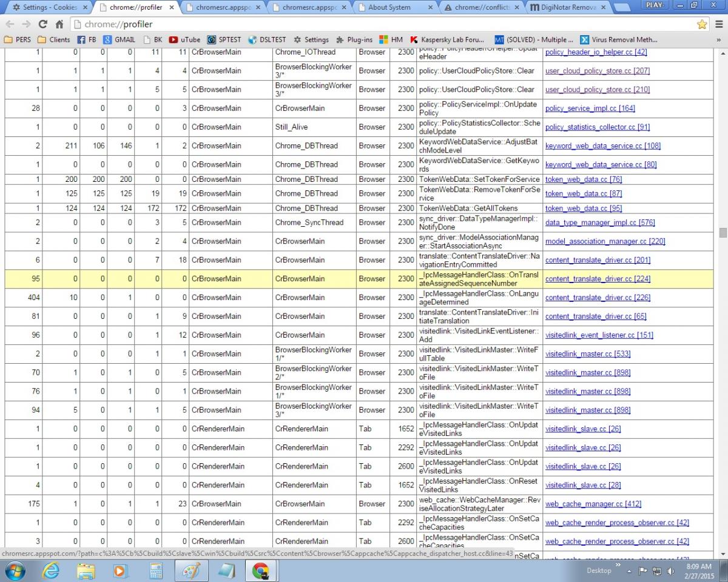Open token_web_data.cc [95] link
The image size is (728, 582).
click(x=584, y=209)
